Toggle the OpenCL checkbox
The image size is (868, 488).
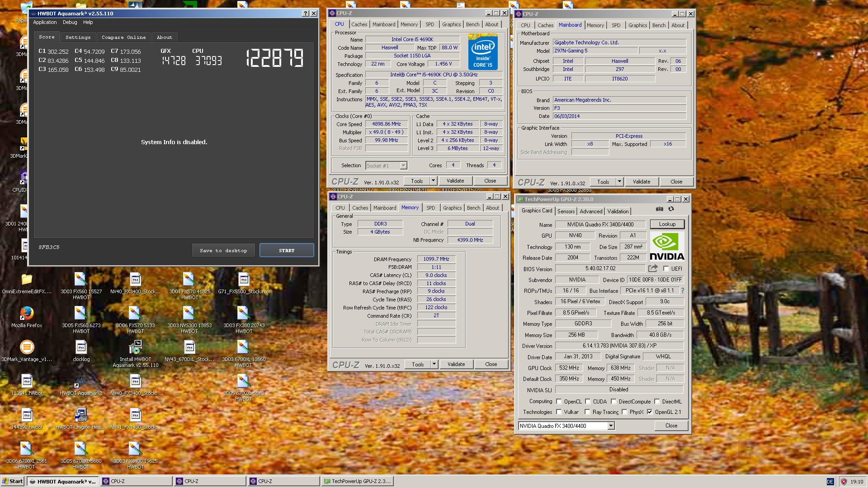click(x=559, y=401)
